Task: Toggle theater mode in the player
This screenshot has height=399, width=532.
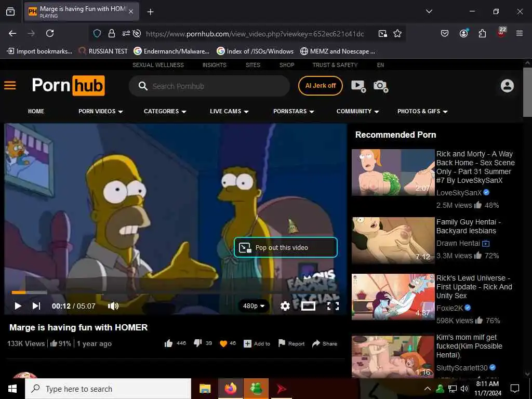Action: 308,306
